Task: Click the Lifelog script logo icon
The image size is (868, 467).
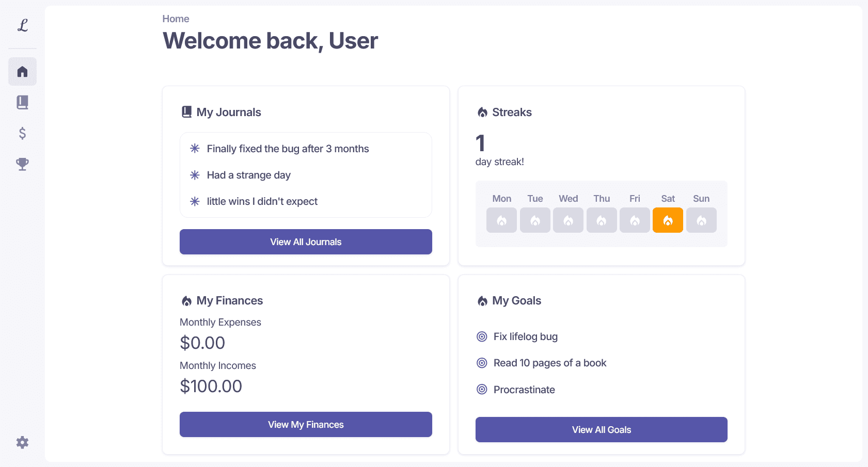Action: 22,25
